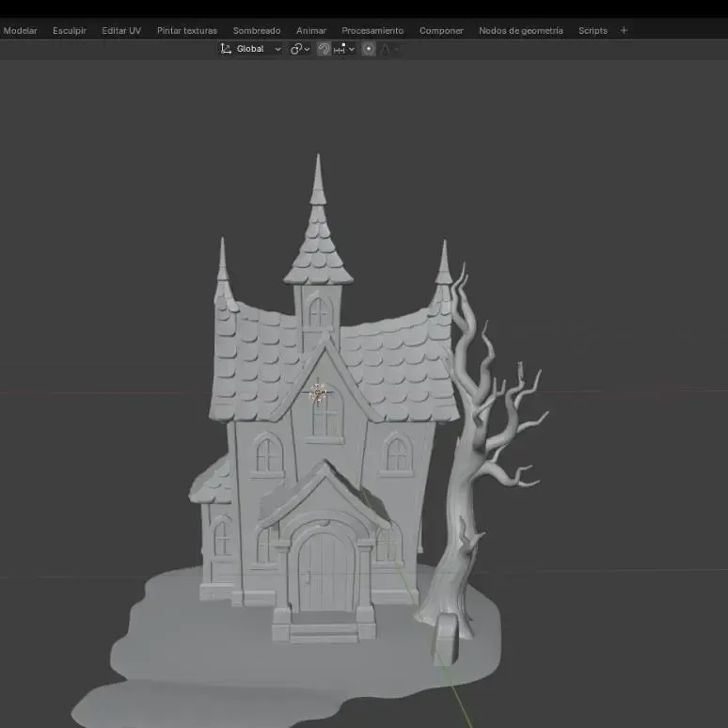Open the Global transform orientation dropdown
The height and width of the screenshot is (728, 728).
click(x=251, y=49)
